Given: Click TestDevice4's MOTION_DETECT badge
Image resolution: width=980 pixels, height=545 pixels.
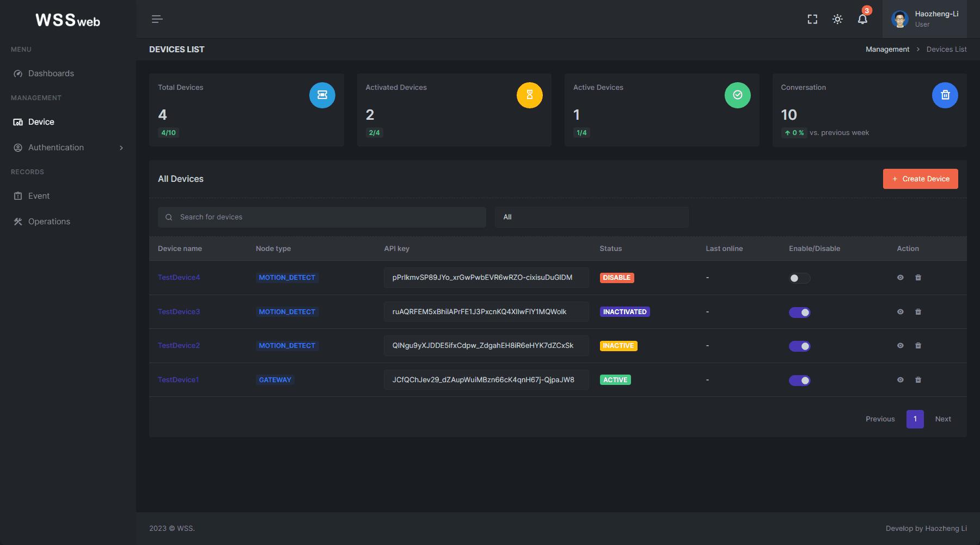Looking at the screenshot, I should pyautogui.click(x=287, y=278).
